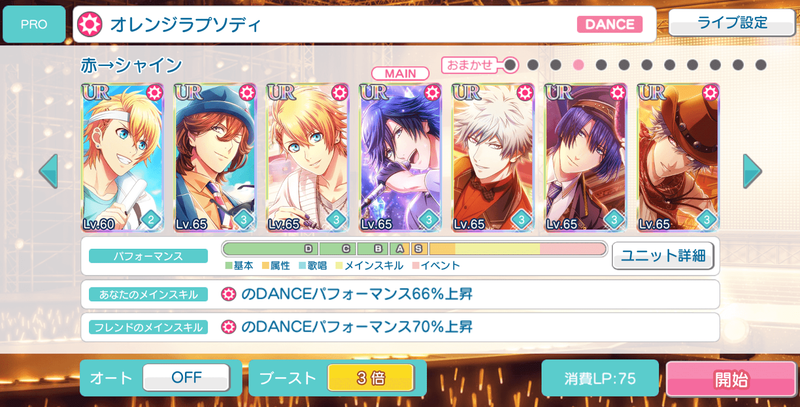Click the right teal arrow to next unit

click(752, 171)
